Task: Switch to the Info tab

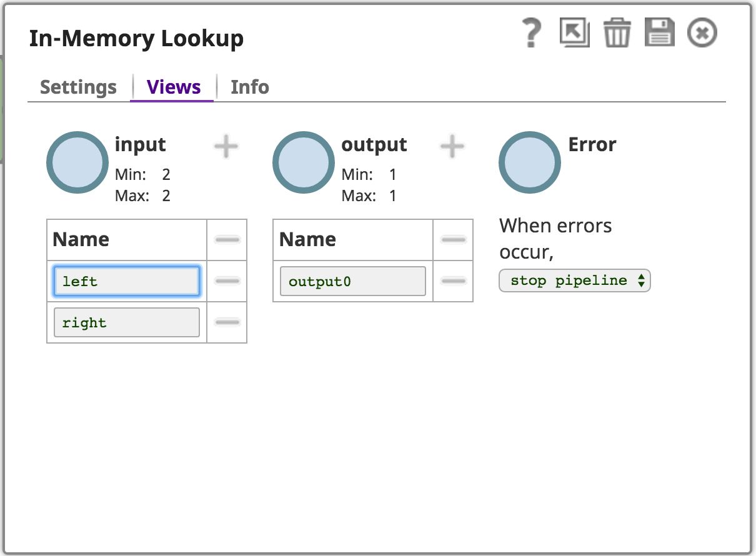Action: point(249,87)
